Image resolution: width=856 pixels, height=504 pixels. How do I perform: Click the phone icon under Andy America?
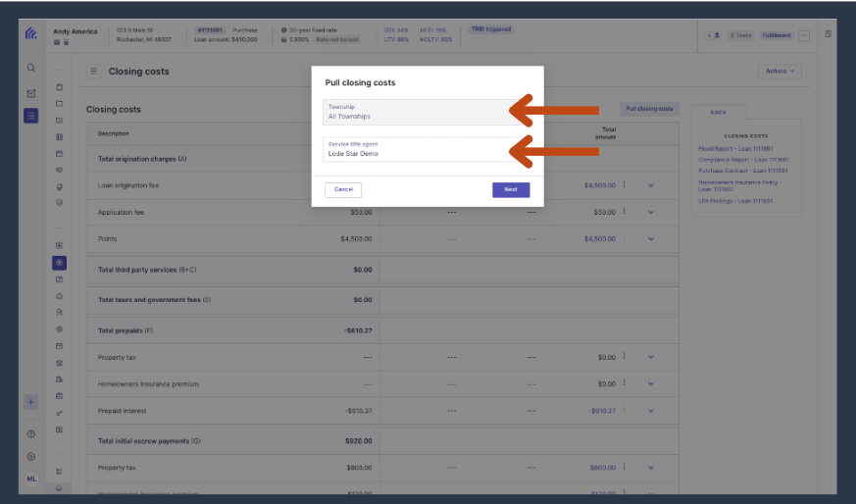coord(66,42)
